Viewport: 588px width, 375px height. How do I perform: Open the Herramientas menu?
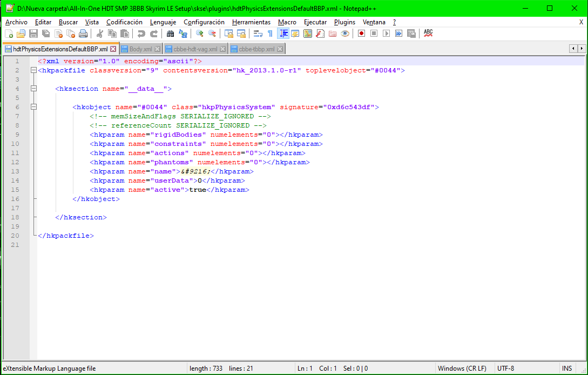251,22
